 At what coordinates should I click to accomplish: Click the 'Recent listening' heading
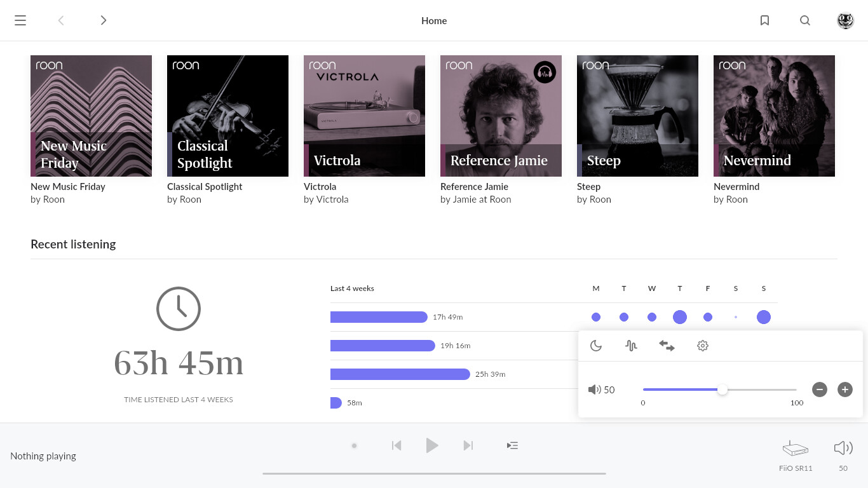73,244
